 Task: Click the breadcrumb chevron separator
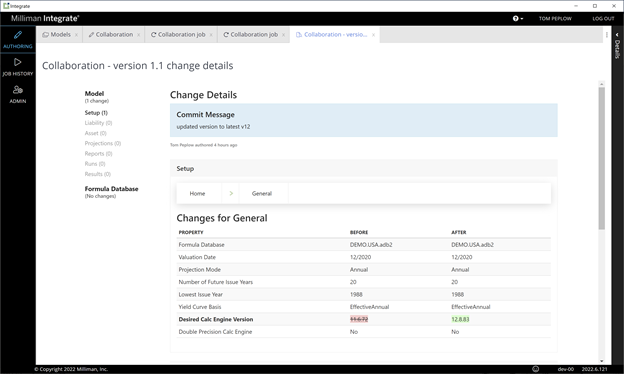(x=231, y=193)
